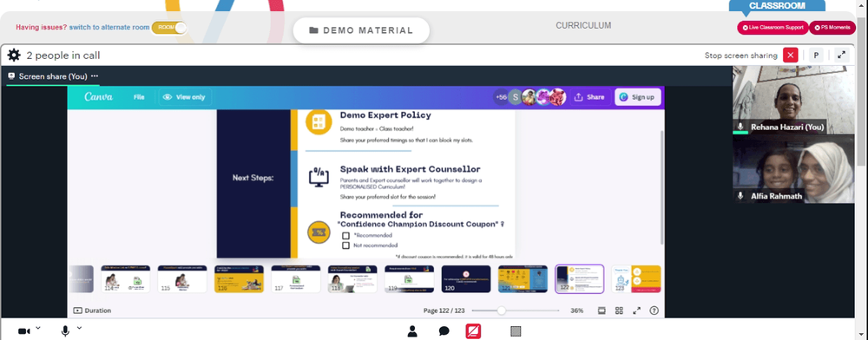Select slide thumbnail 116
This screenshot has height=340, width=868.
coord(240,278)
